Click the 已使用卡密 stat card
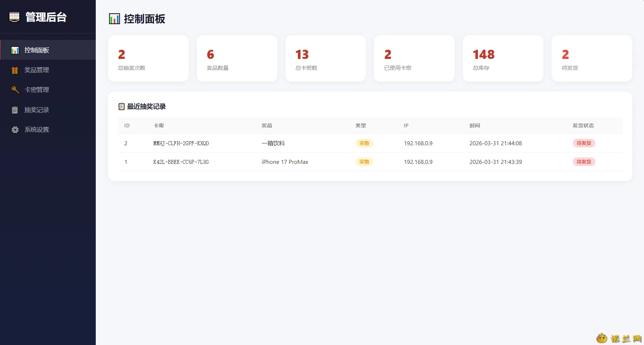 tap(414, 58)
